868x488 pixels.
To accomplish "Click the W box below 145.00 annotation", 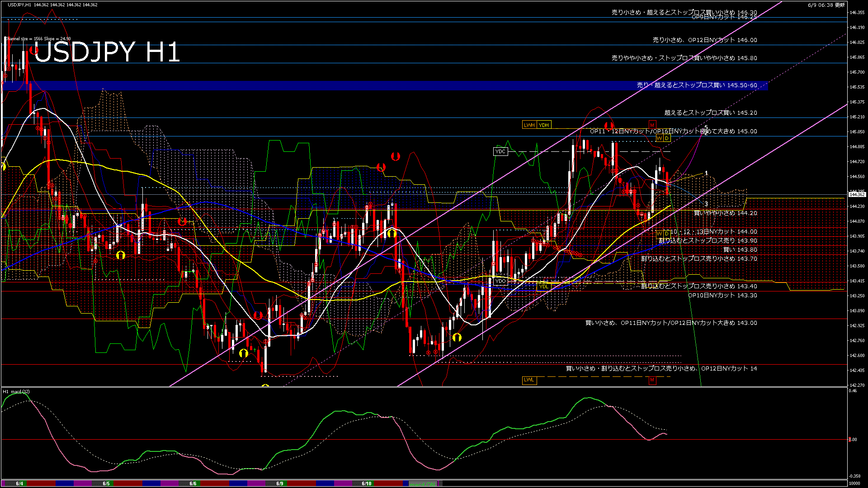I will click(x=659, y=138).
